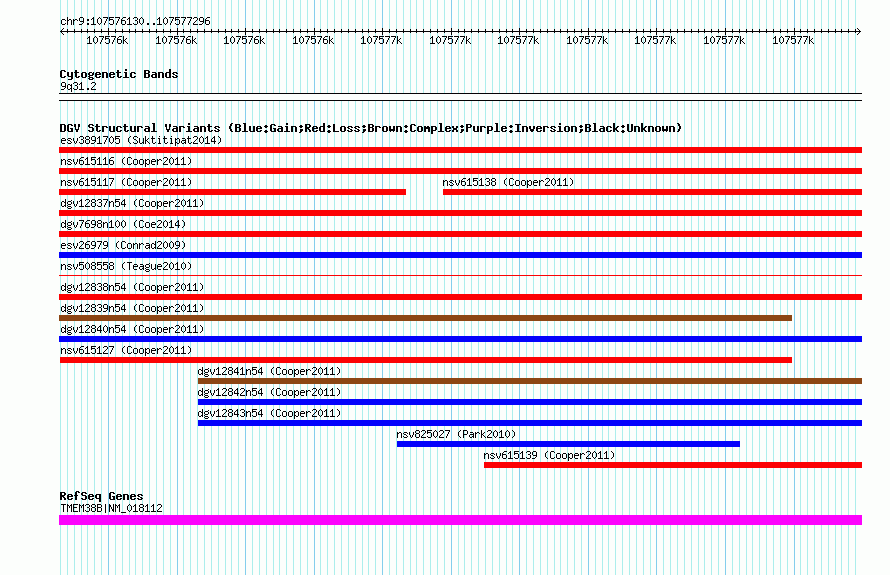Click the esv3891705 (Suktitipat2014) variant label

pyautogui.click(x=141, y=140)
